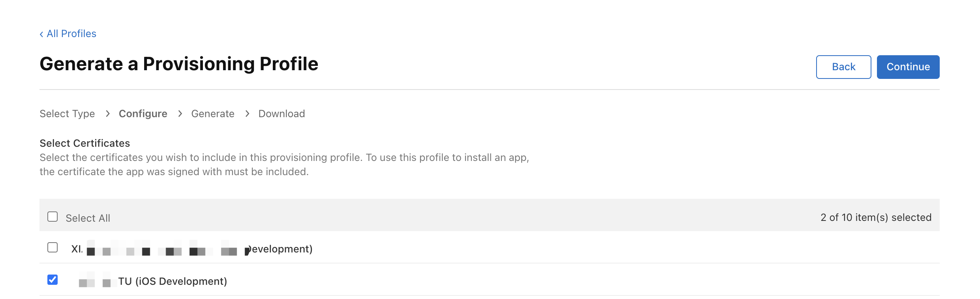Click the blue Continue button
Image resolution: width=980 pixels, height=299 pixels.
(908, 67)
